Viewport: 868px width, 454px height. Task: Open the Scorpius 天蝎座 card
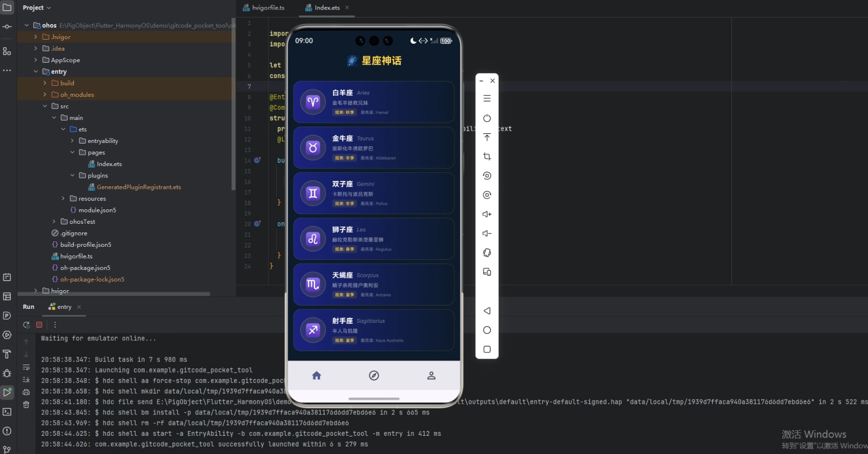click(x=374, y=284)
